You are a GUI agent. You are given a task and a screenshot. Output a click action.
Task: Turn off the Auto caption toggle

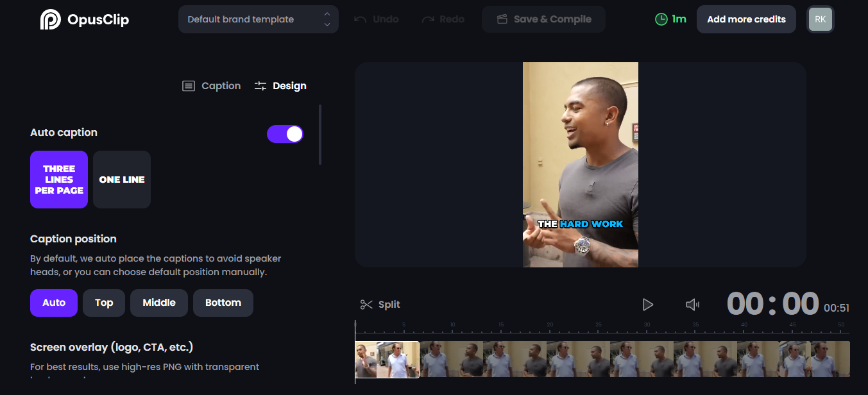tap(285, 134)
